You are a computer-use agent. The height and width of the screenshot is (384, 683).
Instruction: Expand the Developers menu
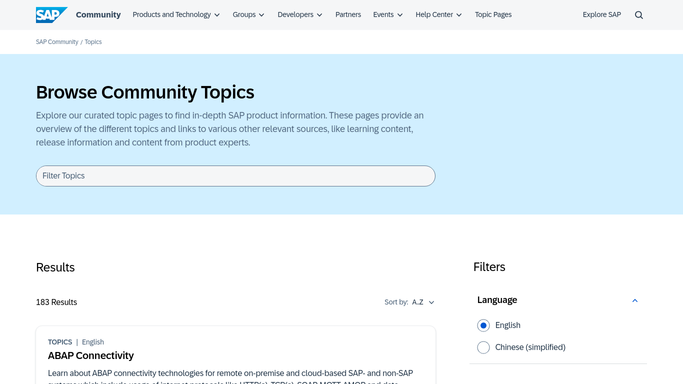coord(300,15)
